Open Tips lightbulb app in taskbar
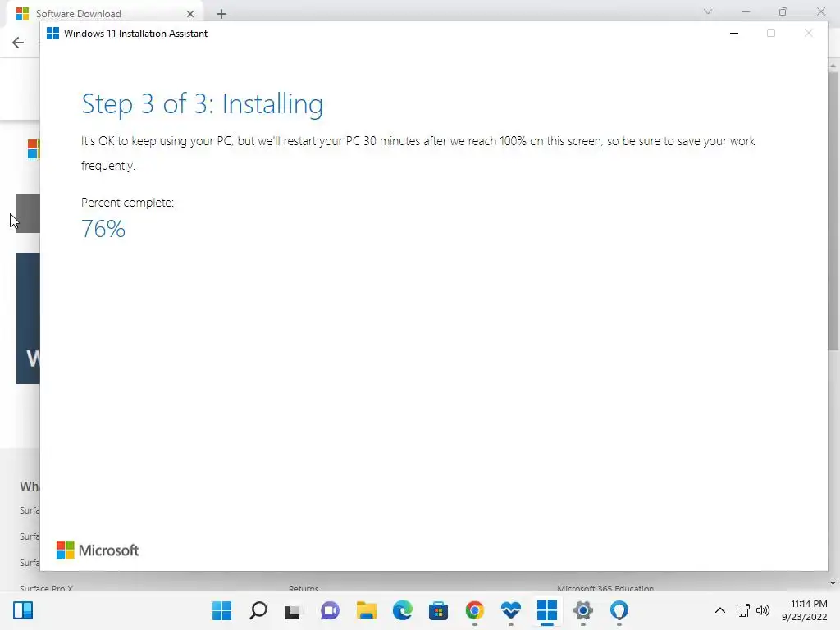This screenshot has height=630, width=840. click(619, 610)
